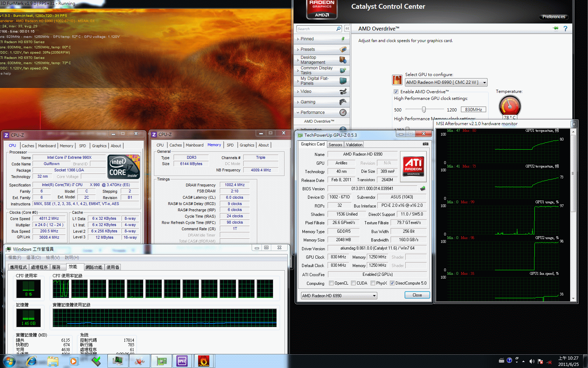Click the Performance gauge icon
This screenshot has width=588, height=368.
pyautogui.click(x=343, y=113)
